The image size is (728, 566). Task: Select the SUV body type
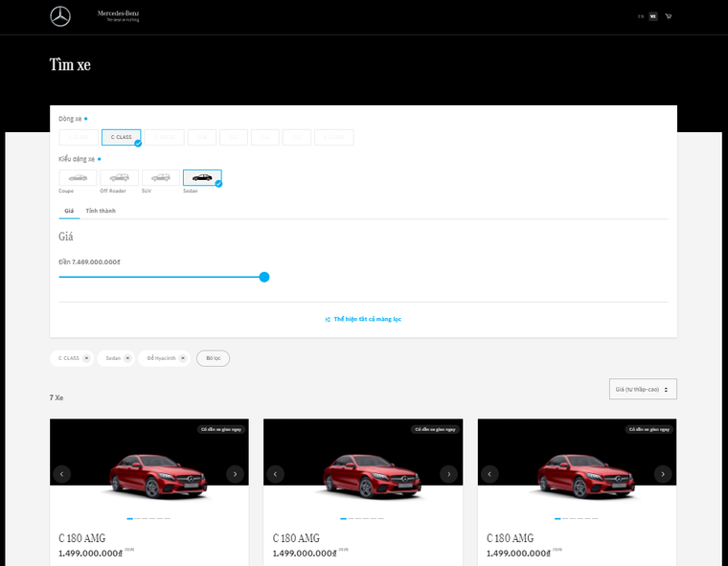tap(160, 177)
